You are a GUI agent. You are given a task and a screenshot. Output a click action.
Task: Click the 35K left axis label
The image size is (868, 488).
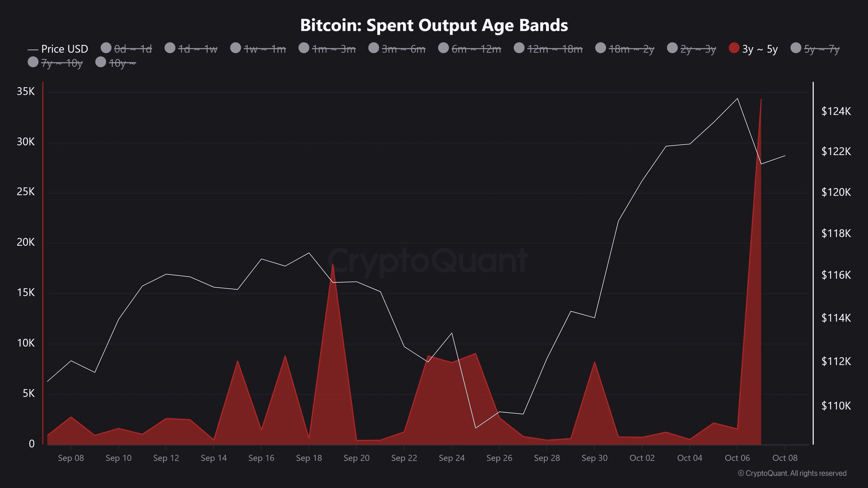pyautogui.click(x=25, y=91)
